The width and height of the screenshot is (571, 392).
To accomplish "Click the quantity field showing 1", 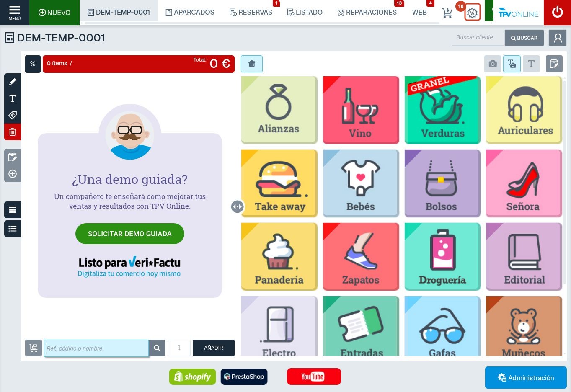I will (x=179, y=348).
